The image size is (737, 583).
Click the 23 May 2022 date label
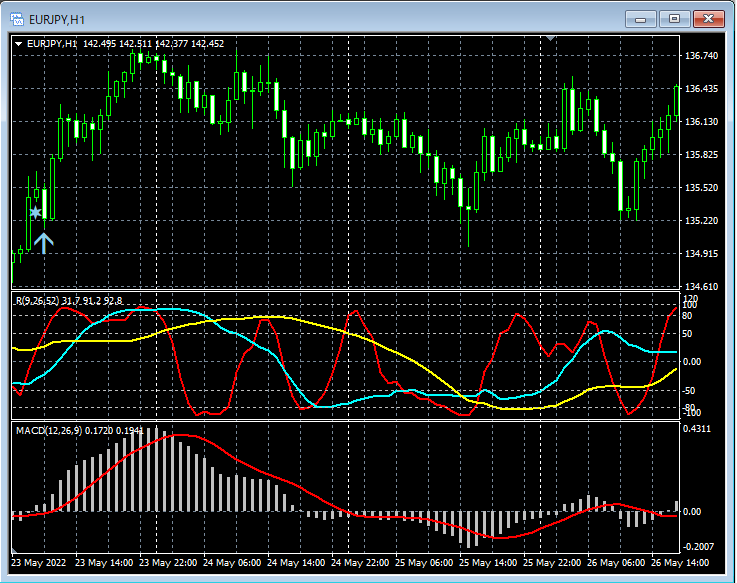[40, 562]
